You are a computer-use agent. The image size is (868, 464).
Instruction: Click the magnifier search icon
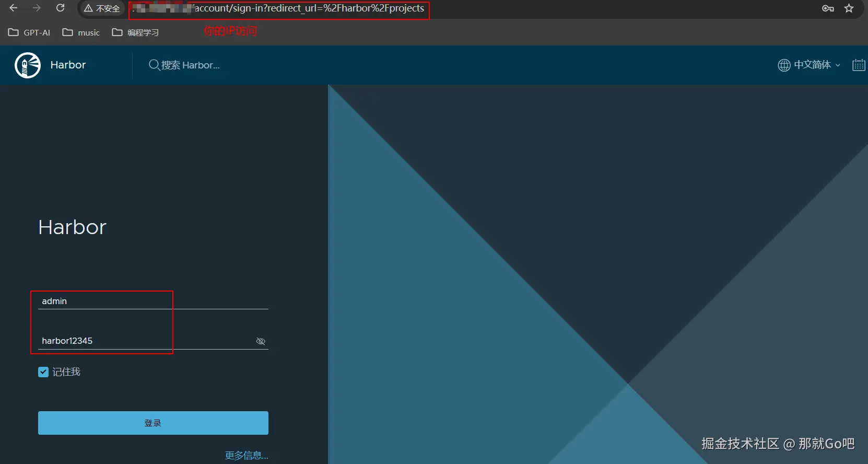154,65
